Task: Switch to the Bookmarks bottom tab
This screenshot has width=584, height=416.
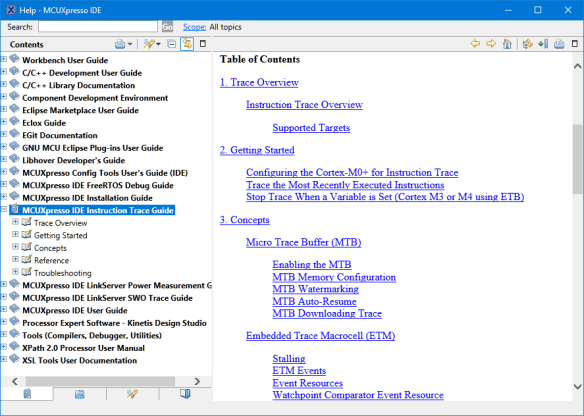Action: [x=185, y=394]
